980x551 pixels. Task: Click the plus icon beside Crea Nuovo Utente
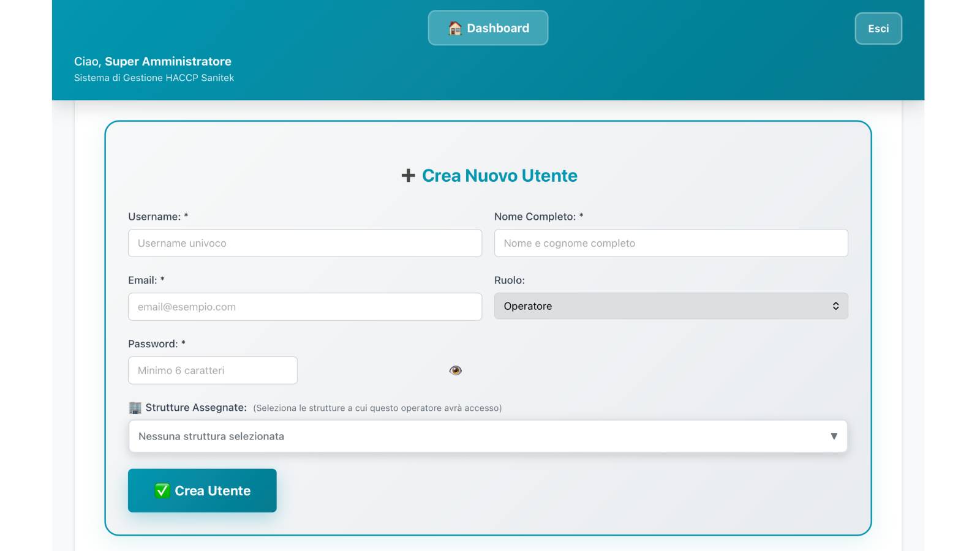[x=408, y=175]
